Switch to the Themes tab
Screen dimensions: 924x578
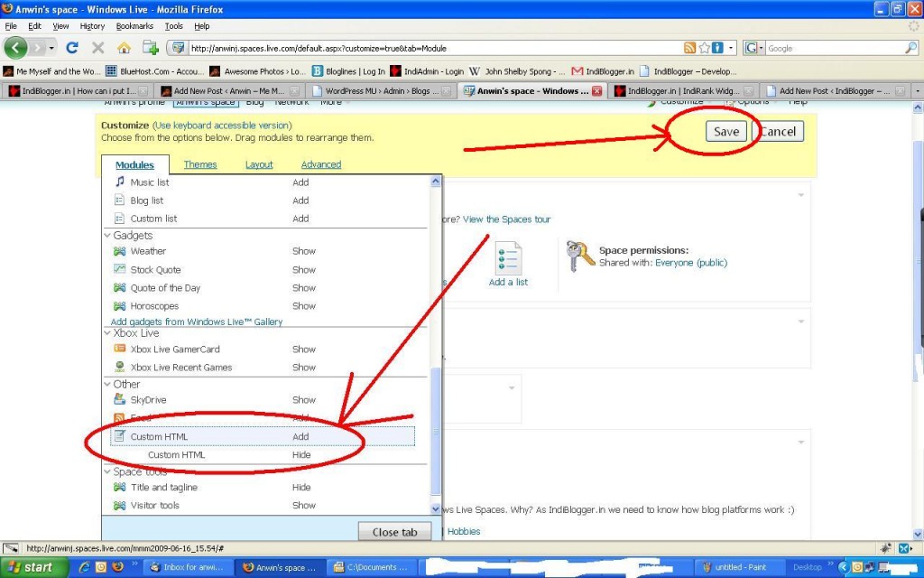[x=200, y=164]
